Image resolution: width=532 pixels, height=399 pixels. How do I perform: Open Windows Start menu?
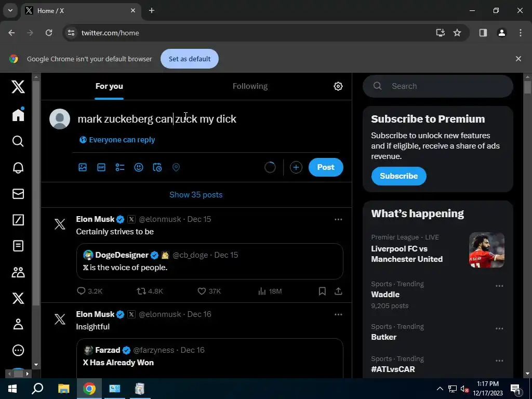point(12,389)
